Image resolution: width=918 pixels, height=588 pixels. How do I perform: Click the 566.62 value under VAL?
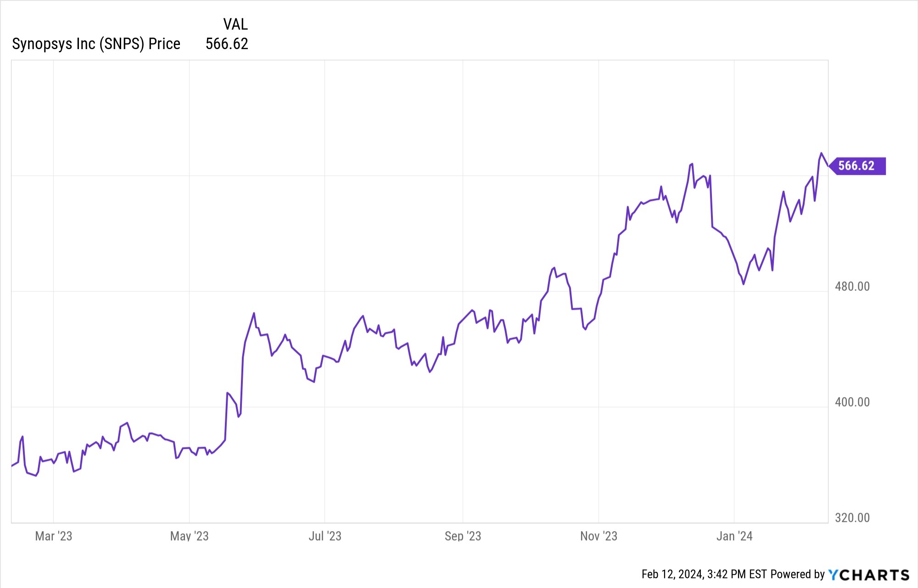(227, 44)
